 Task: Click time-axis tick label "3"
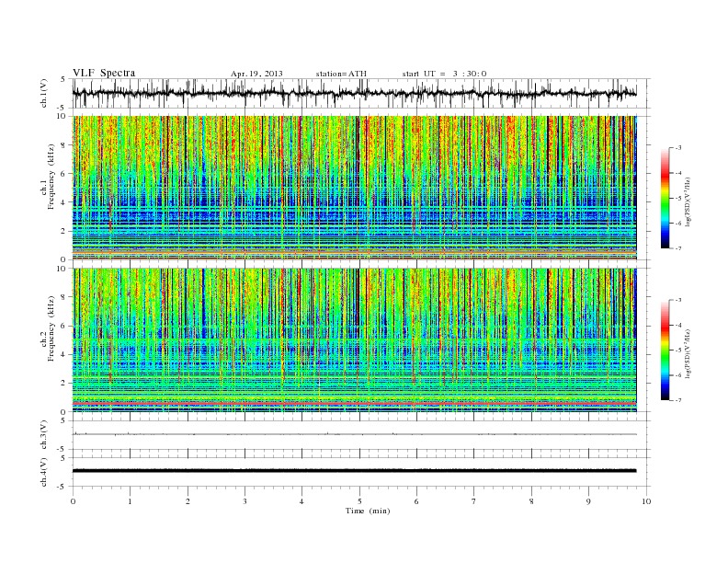[x=245, y=501]
